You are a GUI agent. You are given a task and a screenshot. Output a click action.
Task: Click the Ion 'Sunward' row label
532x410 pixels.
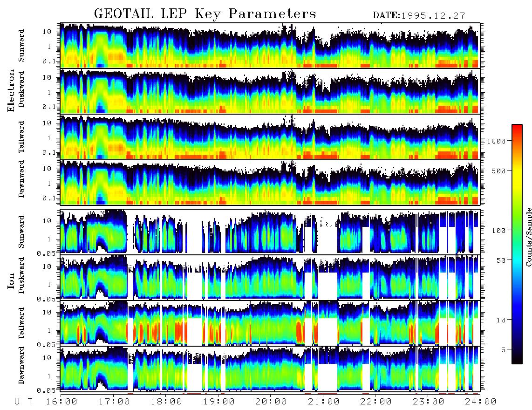click(21, 232)
